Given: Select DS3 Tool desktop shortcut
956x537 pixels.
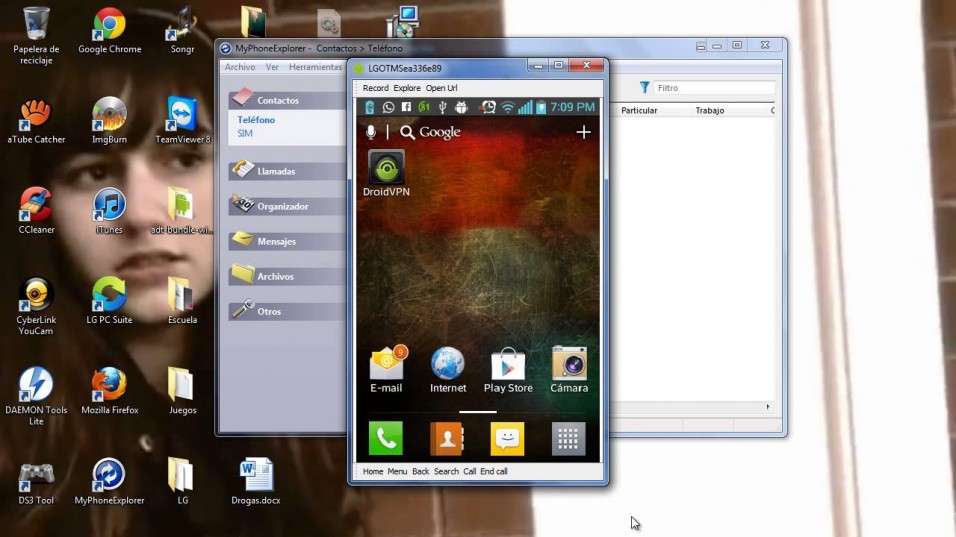Looking at the screenshot, I should point(36,482).
